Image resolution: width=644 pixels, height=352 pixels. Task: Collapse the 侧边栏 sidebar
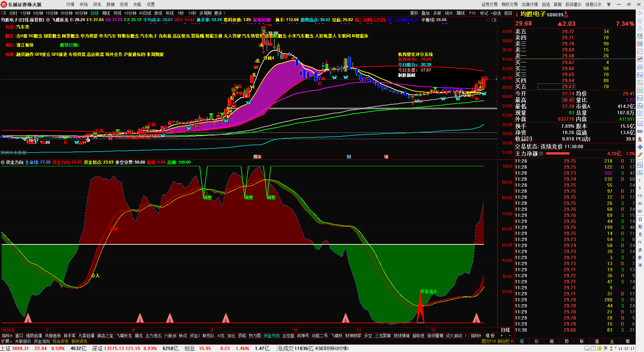point(505,341)
